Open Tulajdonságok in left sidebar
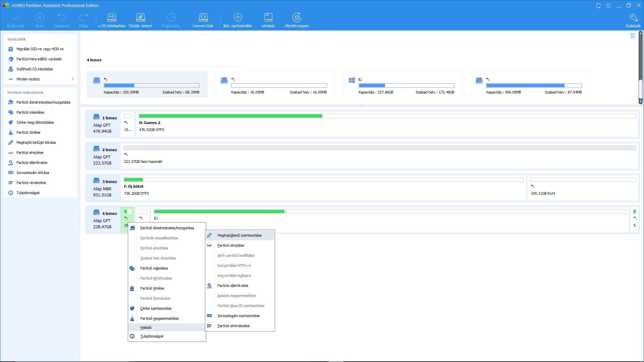Viewport: 644px width, 362px height. pyautogui.click(x=28, y=193)
